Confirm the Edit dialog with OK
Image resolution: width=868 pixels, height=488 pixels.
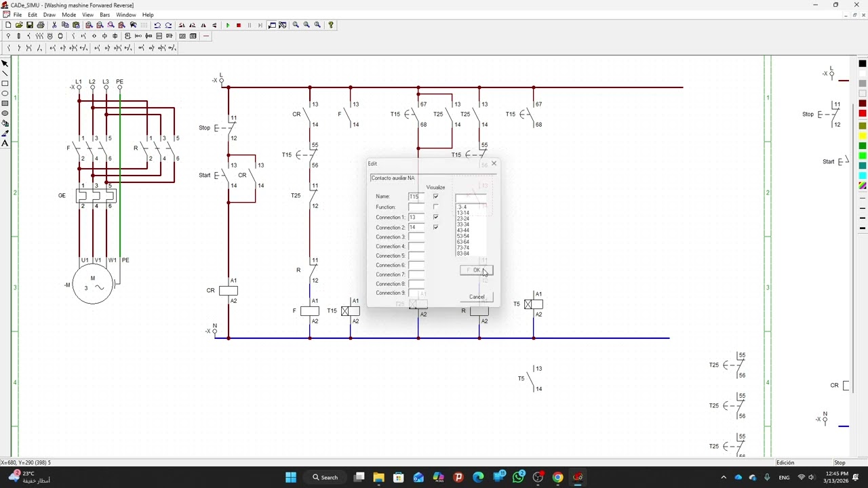point(476,270)
